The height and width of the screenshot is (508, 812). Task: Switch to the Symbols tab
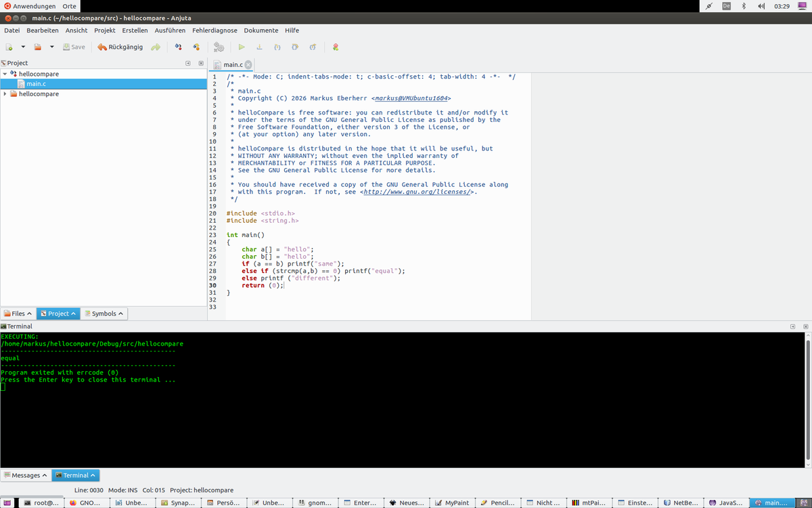[x=104, y=314]
